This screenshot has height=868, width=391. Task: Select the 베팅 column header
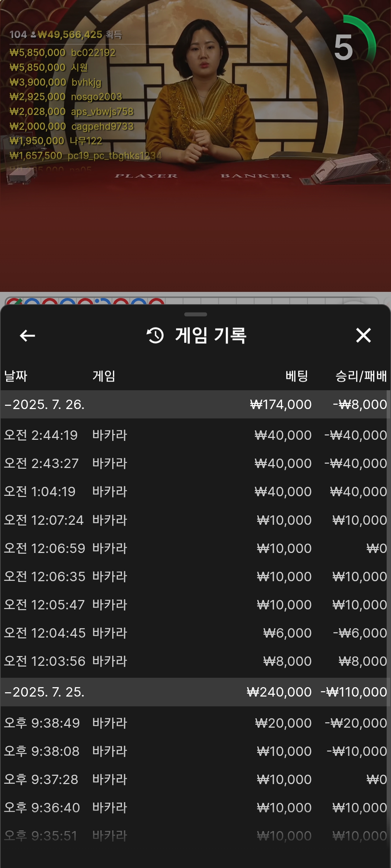pyautogui.click(x=297, y=376)
